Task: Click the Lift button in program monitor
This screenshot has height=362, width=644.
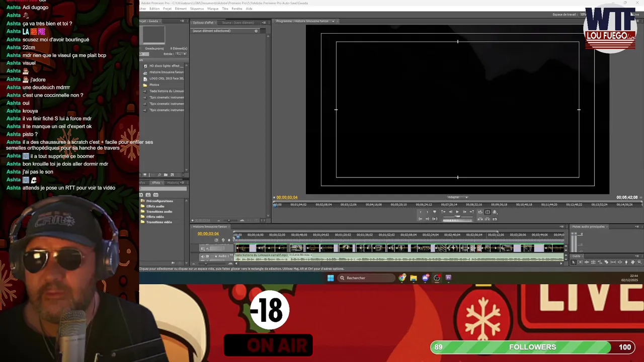Action: (480, 219)
